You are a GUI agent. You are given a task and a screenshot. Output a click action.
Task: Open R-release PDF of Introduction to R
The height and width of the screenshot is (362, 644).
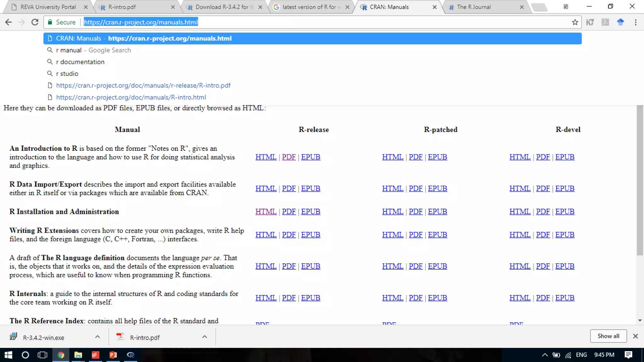289,157
